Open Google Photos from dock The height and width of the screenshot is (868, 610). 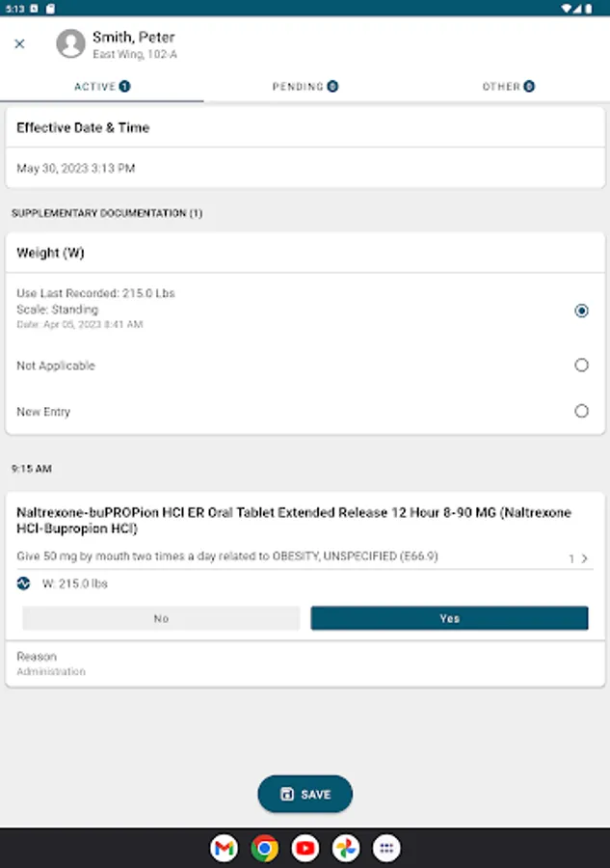(346, 848)
